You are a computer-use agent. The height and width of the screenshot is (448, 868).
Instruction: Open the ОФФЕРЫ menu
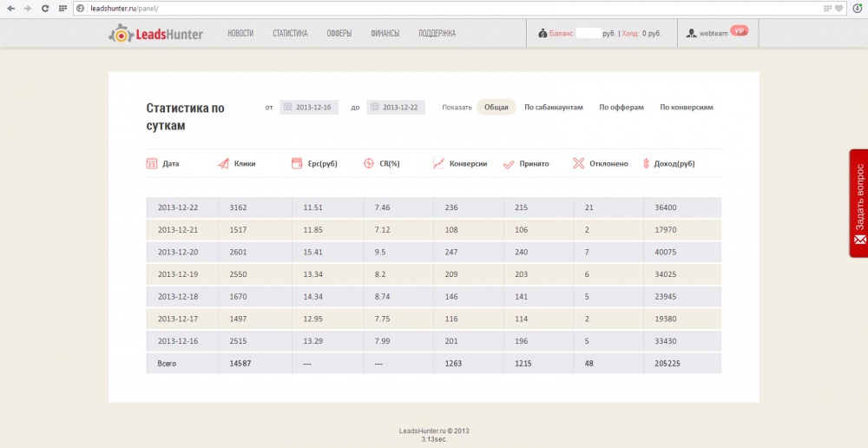pyautogui.click(x=339, y=33)
